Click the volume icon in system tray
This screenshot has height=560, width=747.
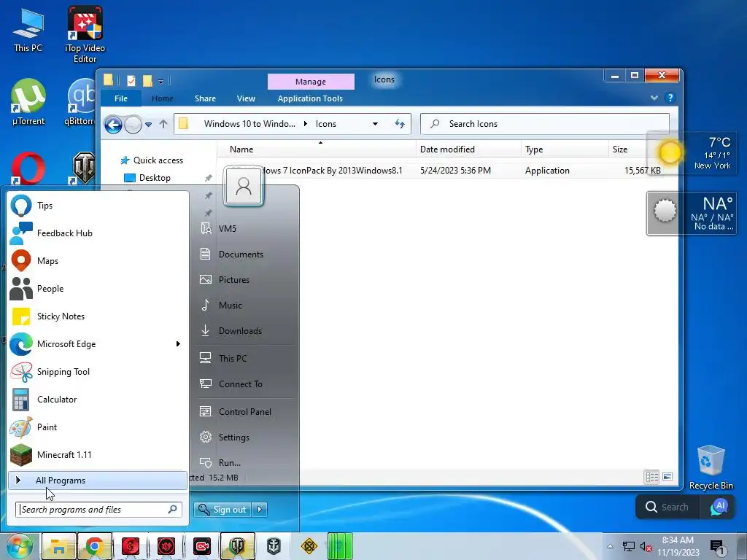646,547
